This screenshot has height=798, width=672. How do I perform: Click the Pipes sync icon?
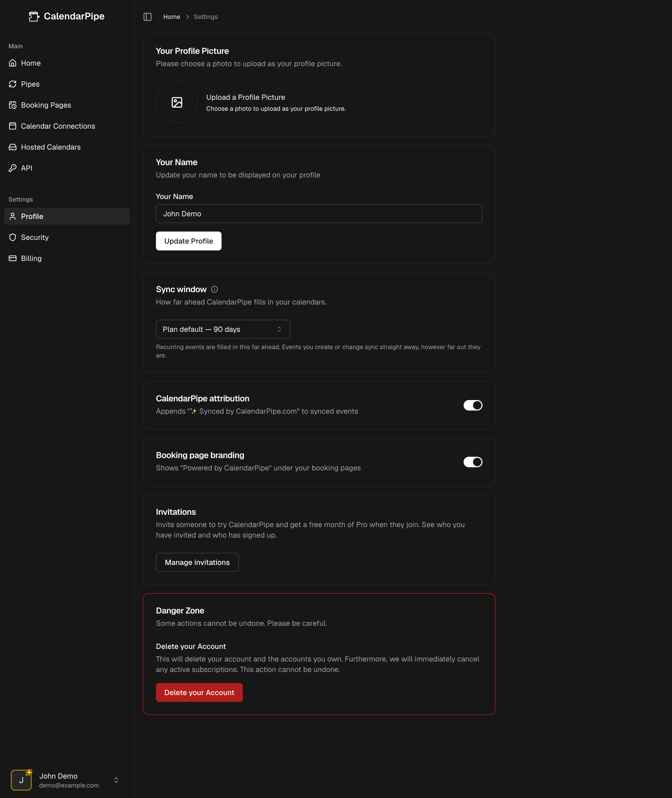tap(13, 84)
